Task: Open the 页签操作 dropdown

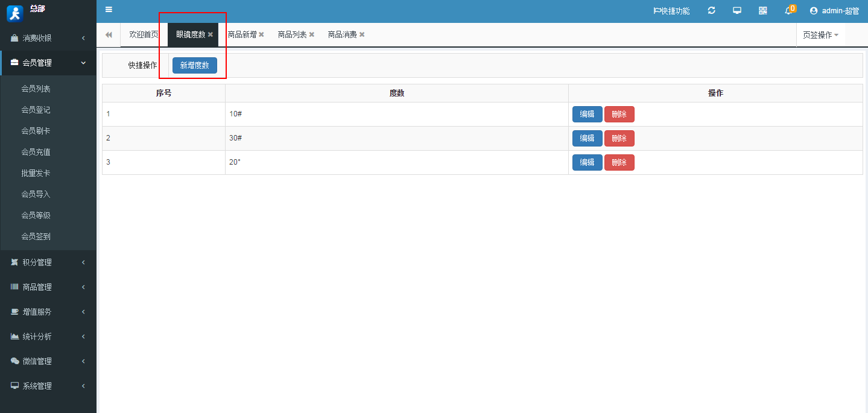Action: click(x=820, y=35)
